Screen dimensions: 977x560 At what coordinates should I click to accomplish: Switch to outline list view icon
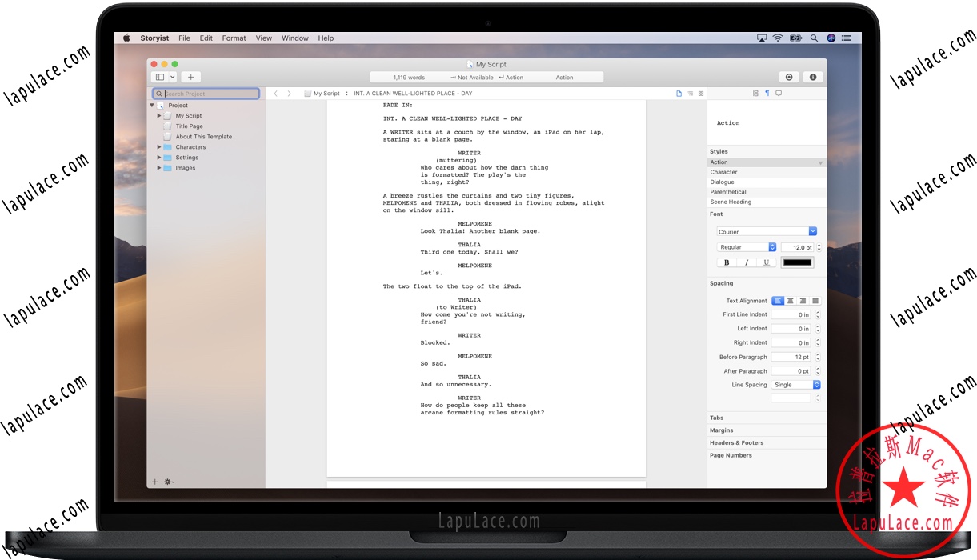(691, 94)
